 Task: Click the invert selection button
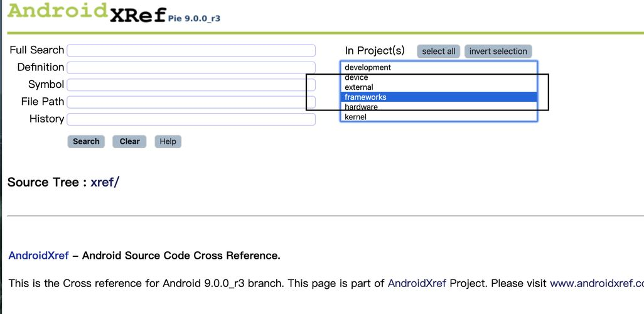[x=498, y=51]
